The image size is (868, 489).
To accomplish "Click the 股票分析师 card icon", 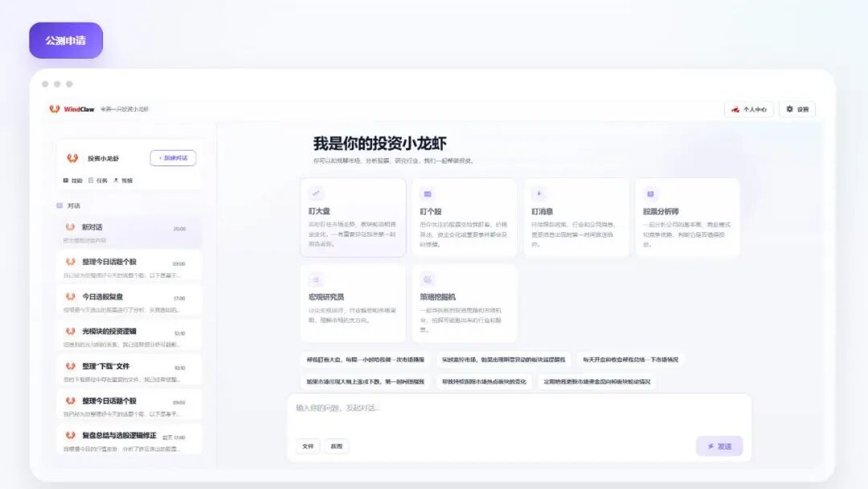I will pos(650,194).
